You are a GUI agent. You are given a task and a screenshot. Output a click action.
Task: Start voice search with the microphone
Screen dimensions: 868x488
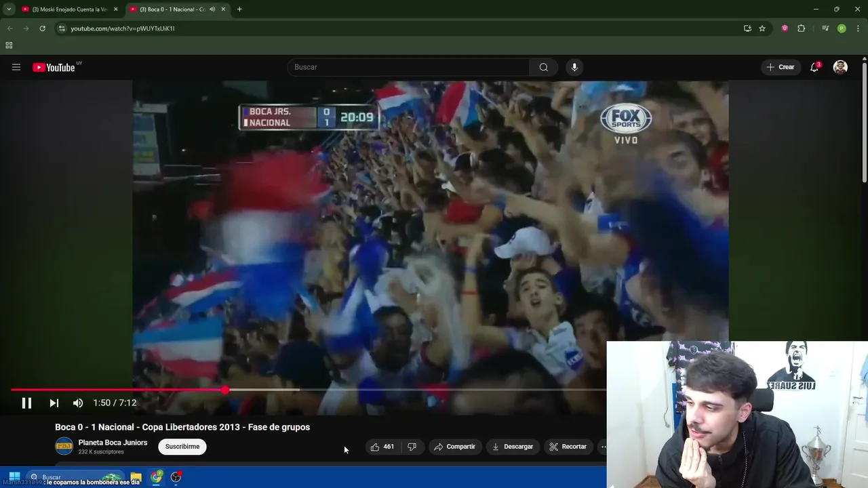click(x=574, y=67)
